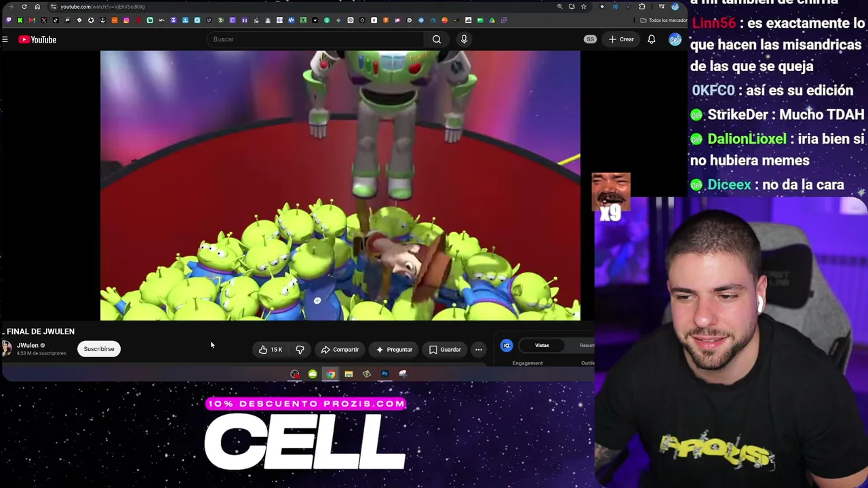
Task: Subscribe with the Suscribirse button
Action: 99,349
